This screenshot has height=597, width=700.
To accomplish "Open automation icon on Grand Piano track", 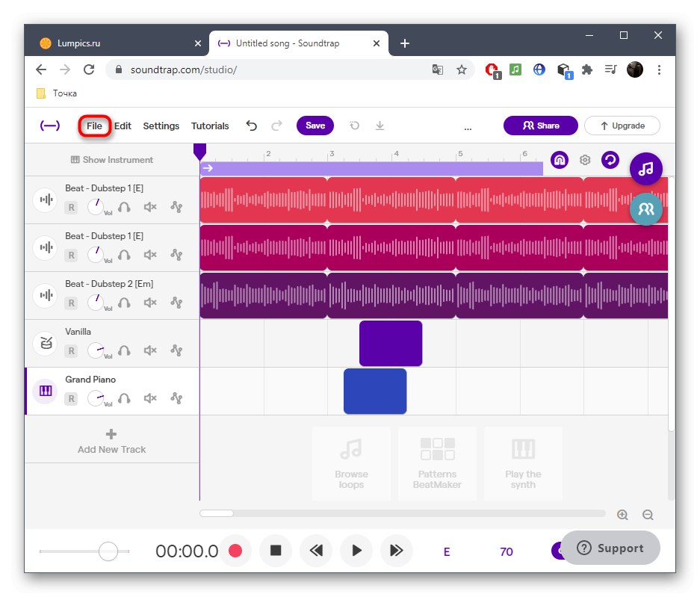I will pyautogui.click(x=176, y=399).
